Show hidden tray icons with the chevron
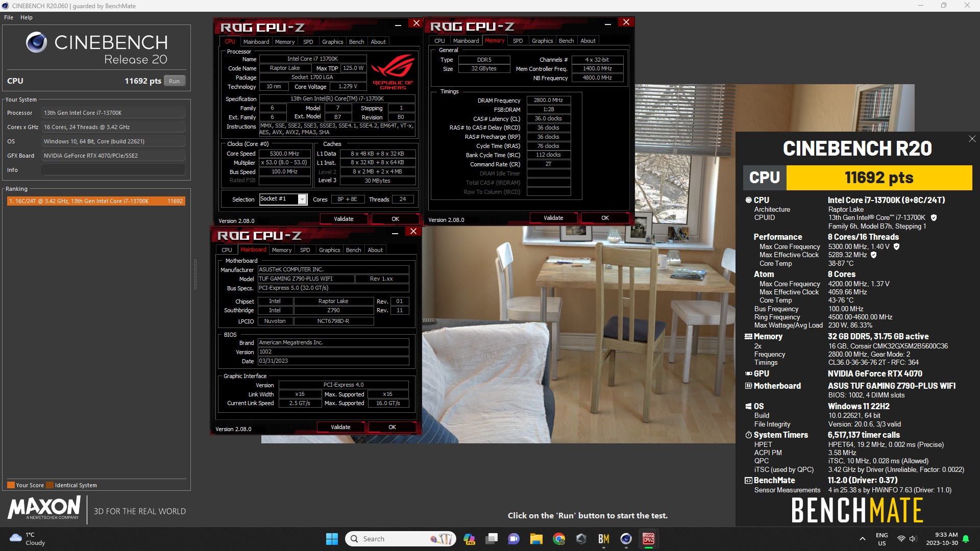Viewport: 980px width, 551px height. tap(862, 539)
